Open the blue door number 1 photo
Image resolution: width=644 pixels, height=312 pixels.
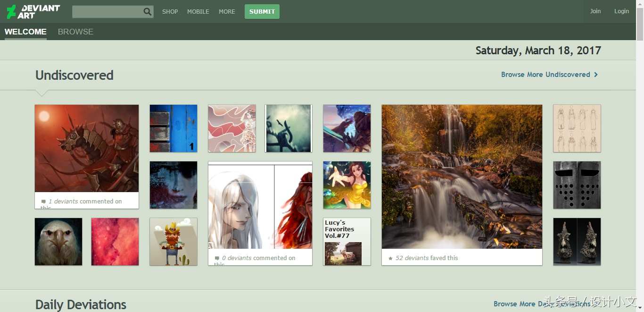click(173, 128)
